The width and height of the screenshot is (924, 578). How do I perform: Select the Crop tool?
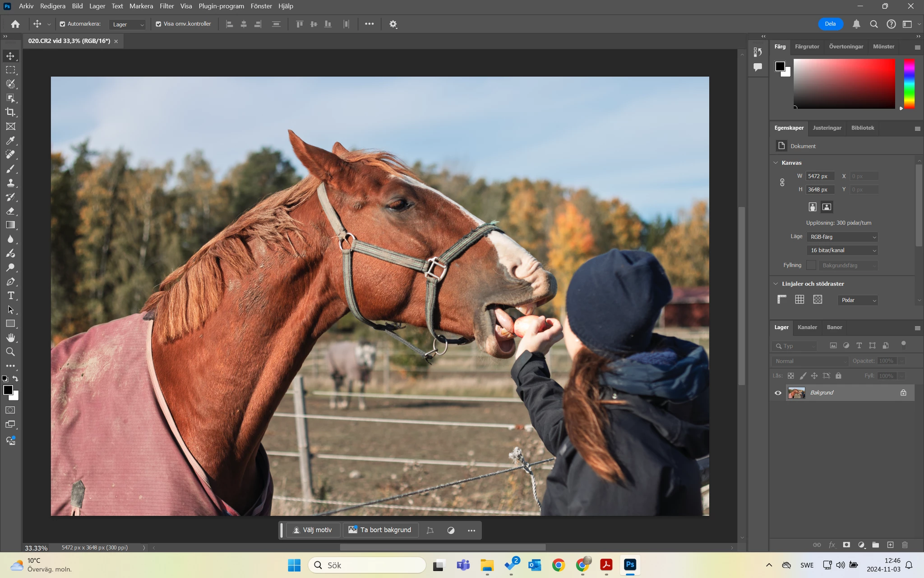[x=10, y=112]
